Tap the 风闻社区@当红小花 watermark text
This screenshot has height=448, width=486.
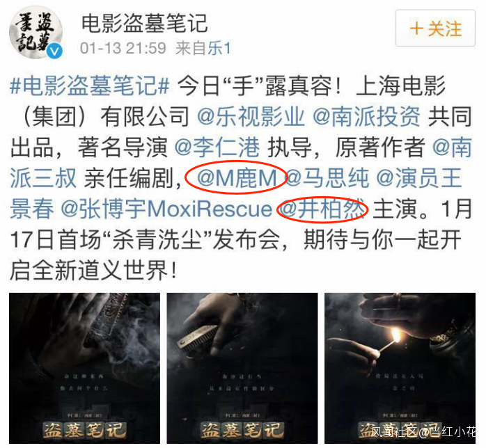pyautogui.click(x=423, y=431)
